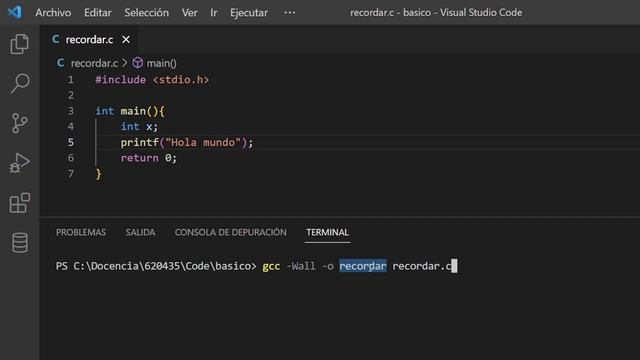This screenshot has width=640, height=360.
Task: Open the Ir menu
Action: [213, 13]
